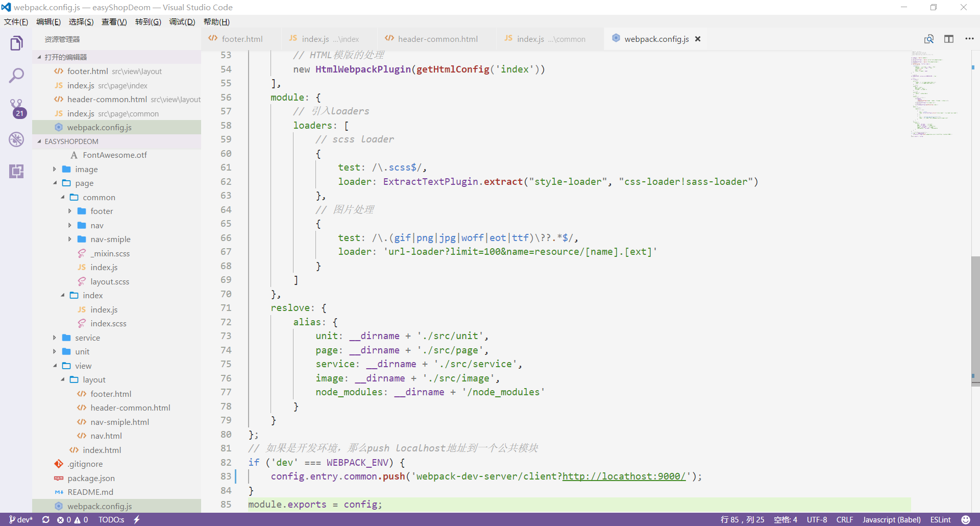
Task: Open the .gitignore file
Action: 116,464
